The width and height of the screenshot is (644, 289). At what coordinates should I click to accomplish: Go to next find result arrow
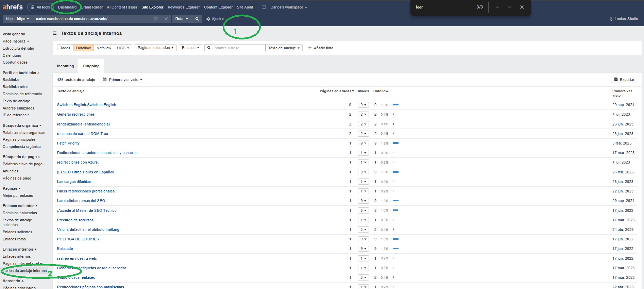tap(510, 7)
